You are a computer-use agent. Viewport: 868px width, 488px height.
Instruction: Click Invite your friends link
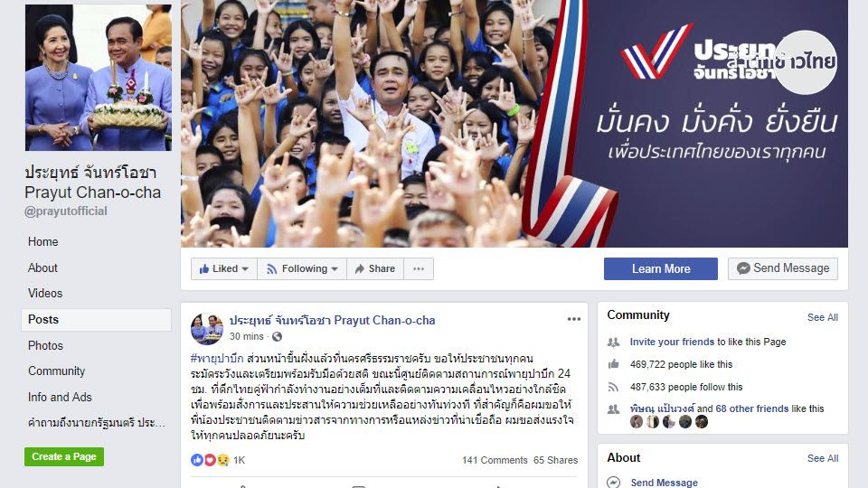672,342
